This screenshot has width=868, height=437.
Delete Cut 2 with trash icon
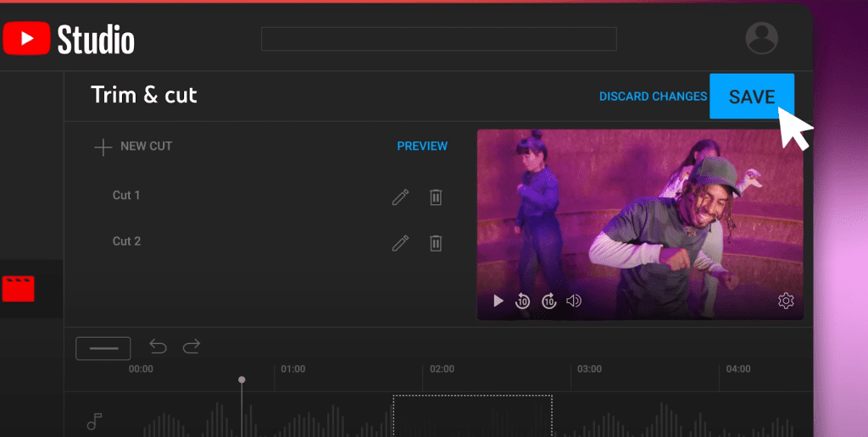tap(436, 243)
